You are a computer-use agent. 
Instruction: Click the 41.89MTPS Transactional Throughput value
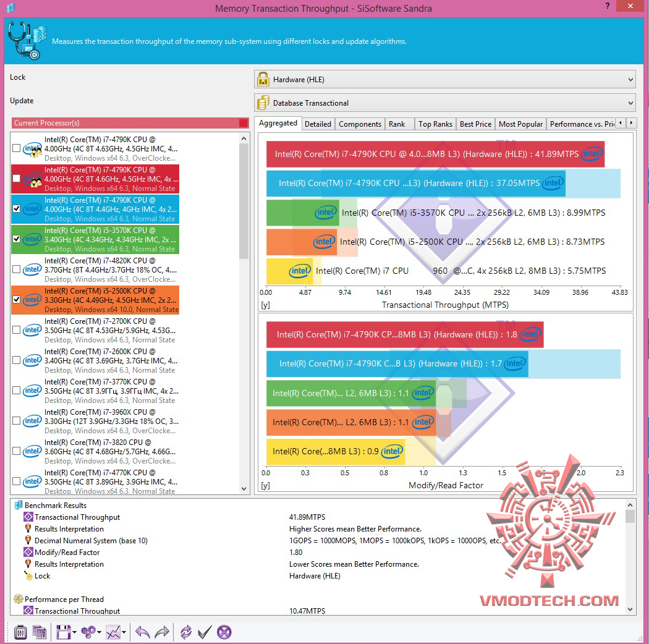tap(307, 517)
